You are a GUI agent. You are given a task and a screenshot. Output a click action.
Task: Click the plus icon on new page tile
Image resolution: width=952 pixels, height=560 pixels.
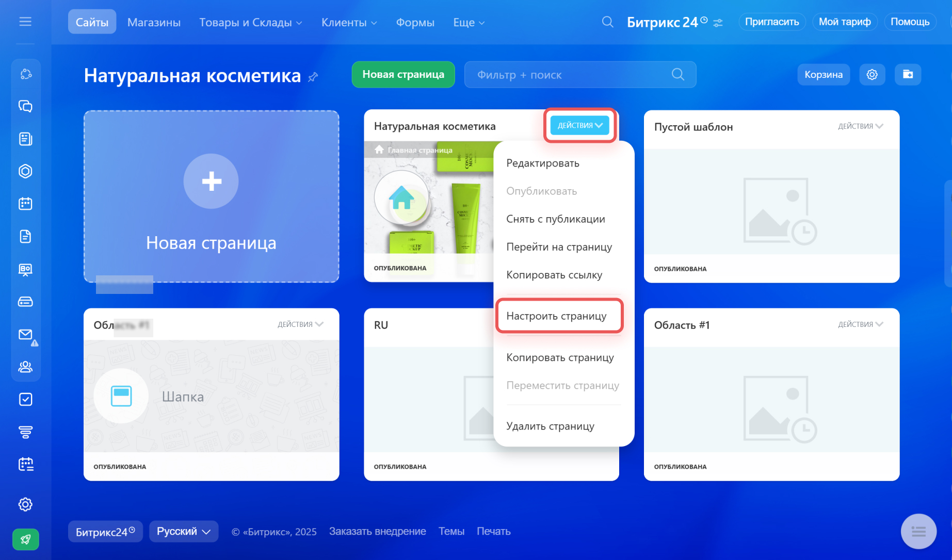[x=211, y=181]
